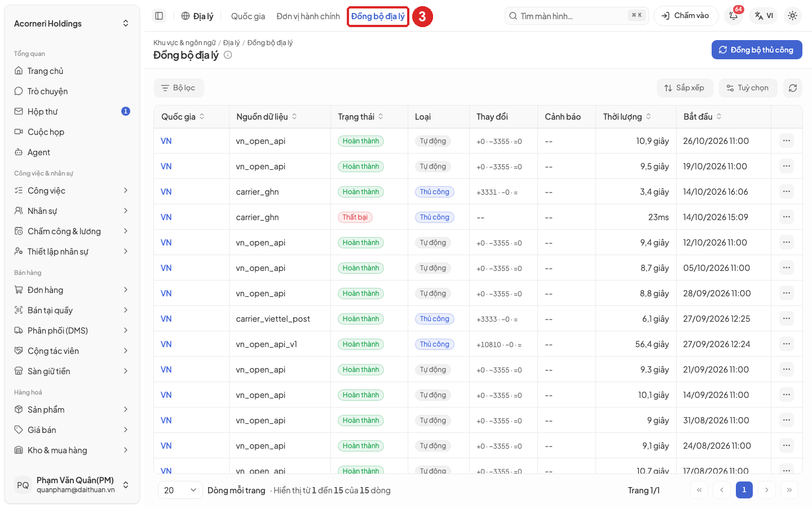The height and width of the screenshot is (508, 812).
Task: Sort by Thời lượng column header
Action: pyautogui.click(x=627, y=117)
